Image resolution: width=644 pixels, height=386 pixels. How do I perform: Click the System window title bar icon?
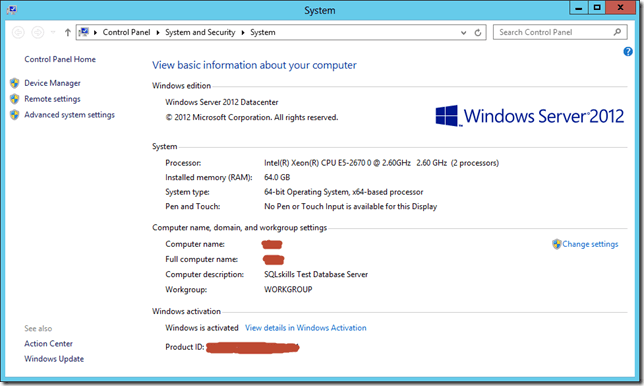click(11, 10)
